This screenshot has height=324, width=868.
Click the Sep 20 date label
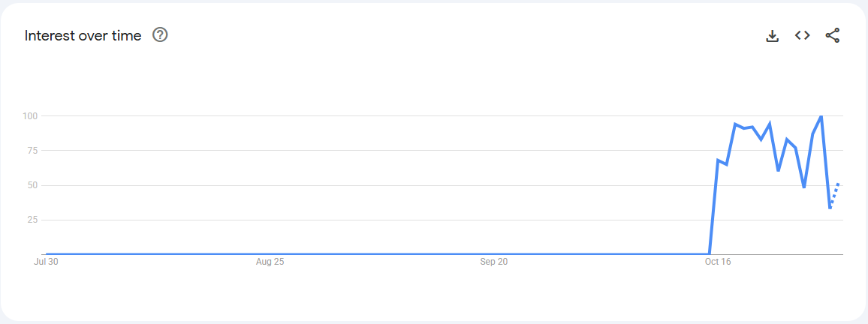tap(494, 262)
